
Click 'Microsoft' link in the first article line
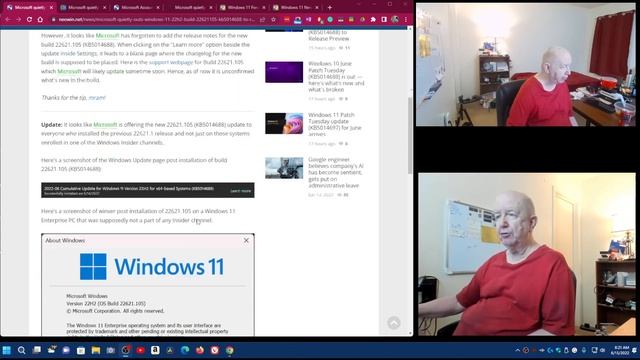[x=107, y=36]
